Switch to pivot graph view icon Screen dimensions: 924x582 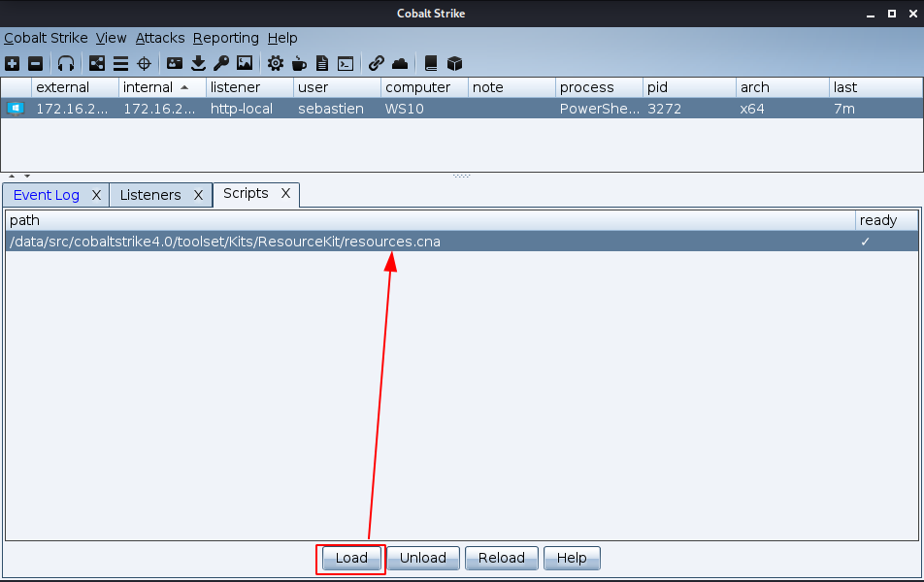(x=97, y=64)
